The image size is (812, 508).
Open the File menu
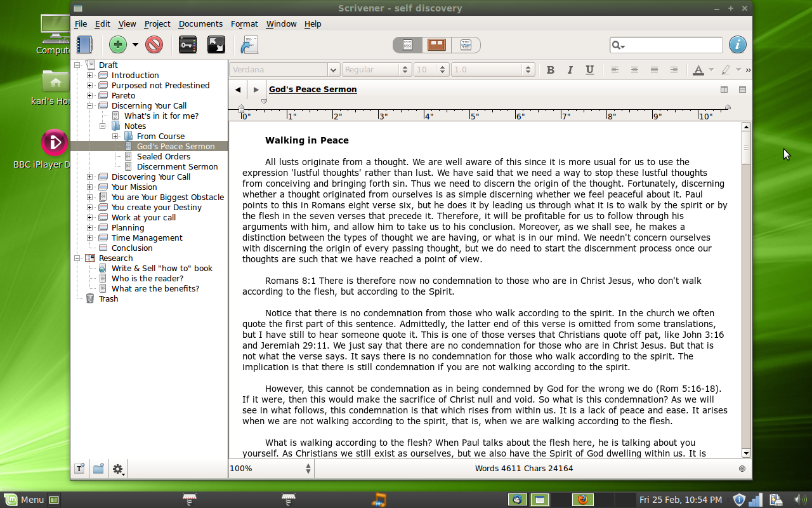coord(81,23)
